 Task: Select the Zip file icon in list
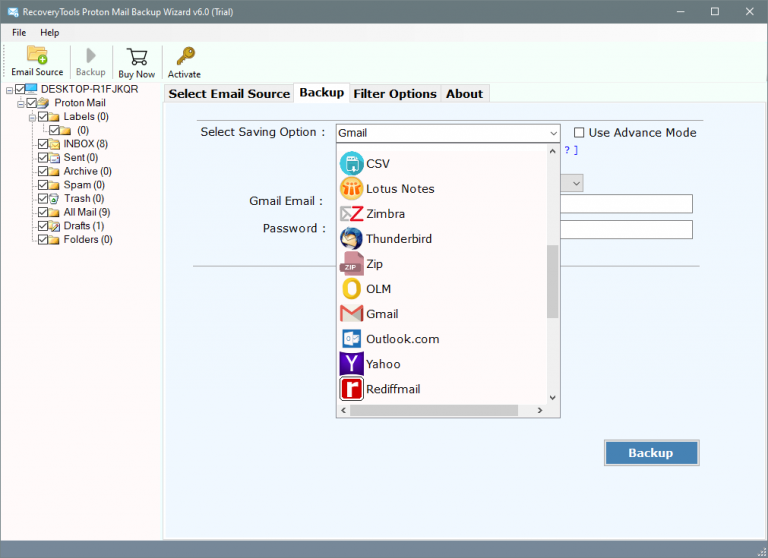[x=351, y=264]
